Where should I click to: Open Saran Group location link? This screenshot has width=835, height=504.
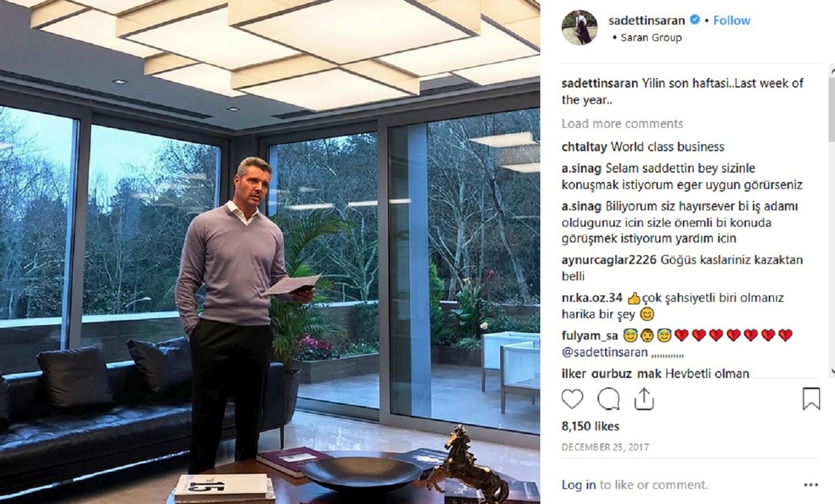point(651,38)
